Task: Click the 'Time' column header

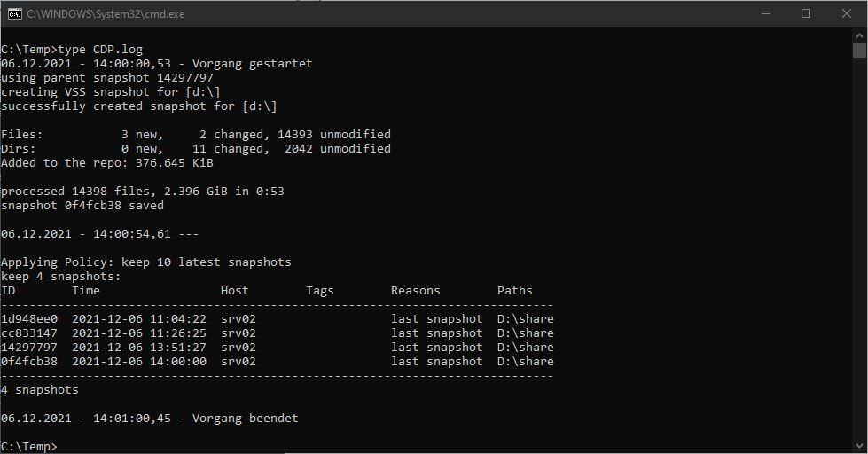Action: pyautogui.click(x=86, y=291)
